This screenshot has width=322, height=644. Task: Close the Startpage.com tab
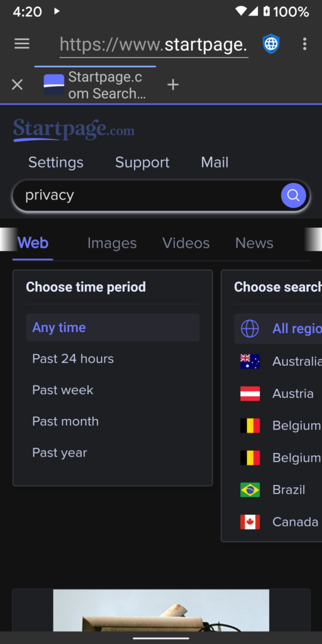click(x=17, y=85)
